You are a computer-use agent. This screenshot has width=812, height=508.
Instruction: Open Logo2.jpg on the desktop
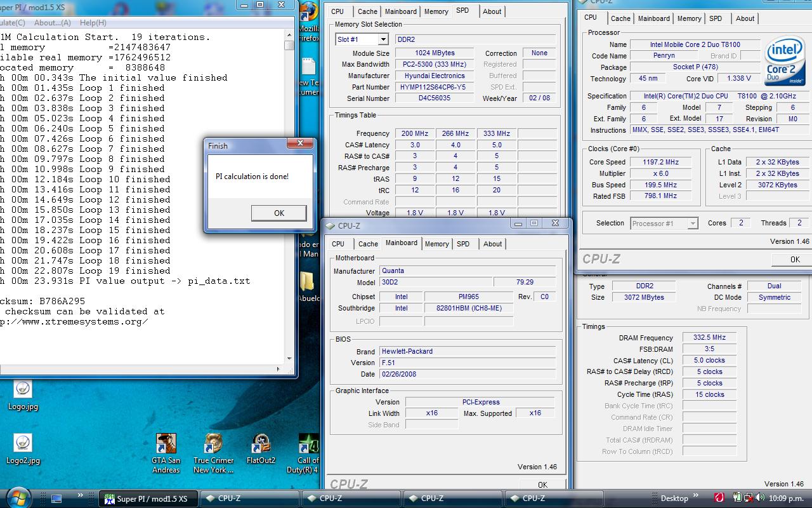(23, 450)
